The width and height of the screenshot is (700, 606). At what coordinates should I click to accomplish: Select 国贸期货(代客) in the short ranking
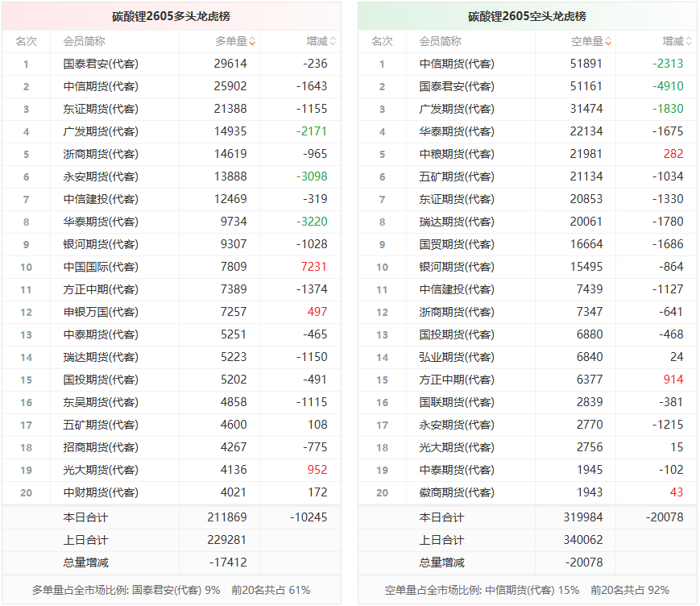(x=457, y=244)
